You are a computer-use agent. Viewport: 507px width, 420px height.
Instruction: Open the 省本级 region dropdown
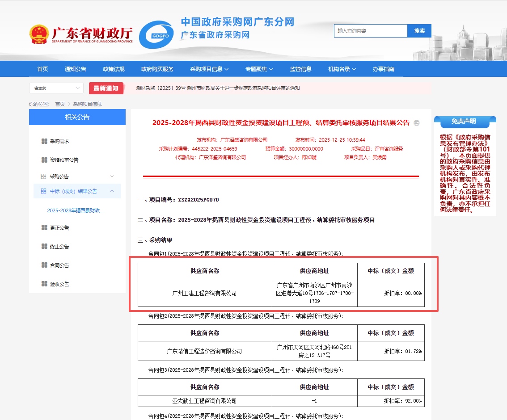tap(56, 88)
